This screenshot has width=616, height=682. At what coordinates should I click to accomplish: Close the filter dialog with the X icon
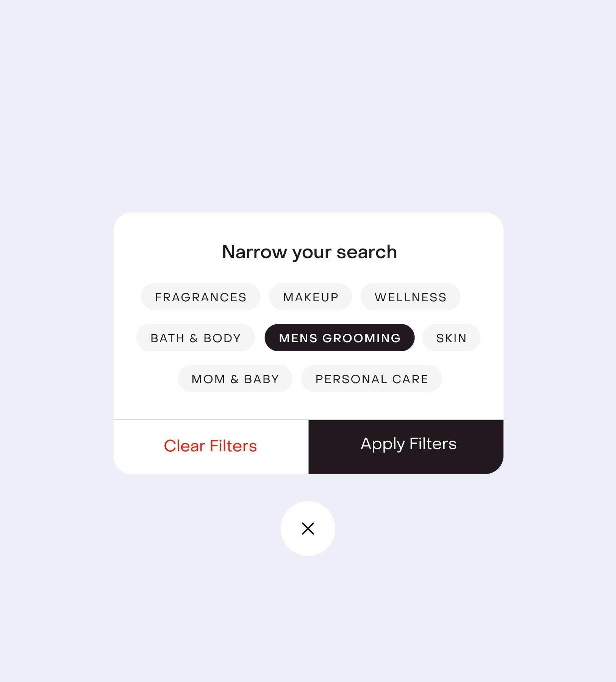click(308, 528)
